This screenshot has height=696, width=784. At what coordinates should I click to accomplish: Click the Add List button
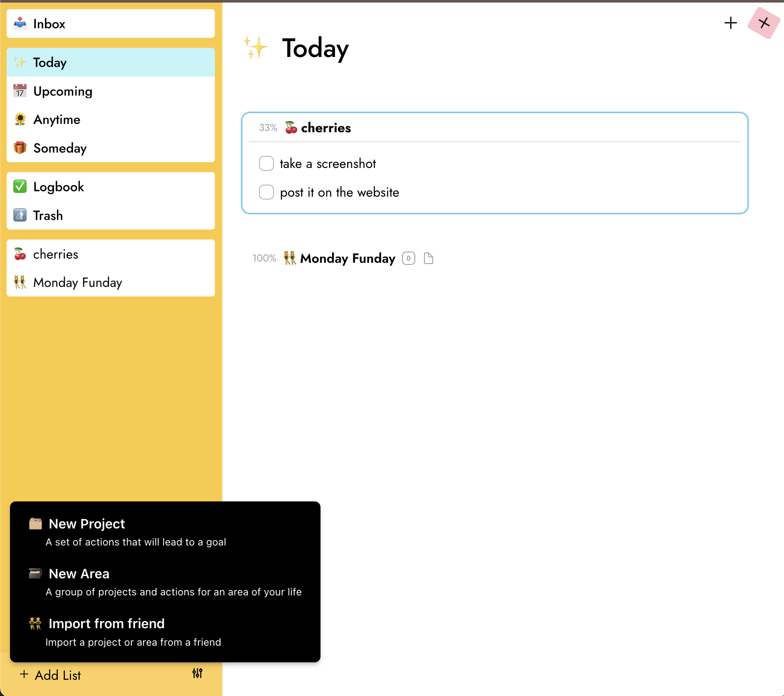tap(51, 675)
